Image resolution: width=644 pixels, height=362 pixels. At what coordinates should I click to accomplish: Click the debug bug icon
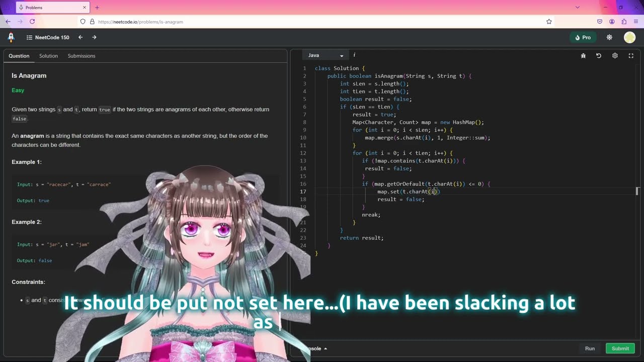(x=583, y=56)
